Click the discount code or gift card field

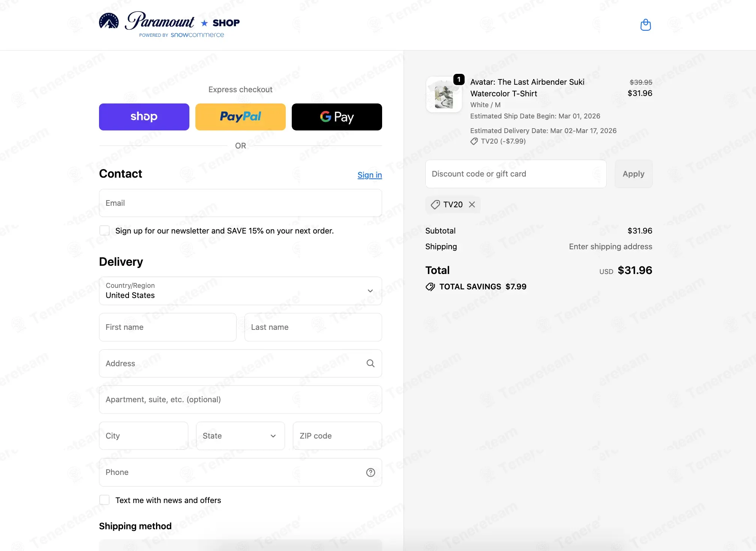516,174
